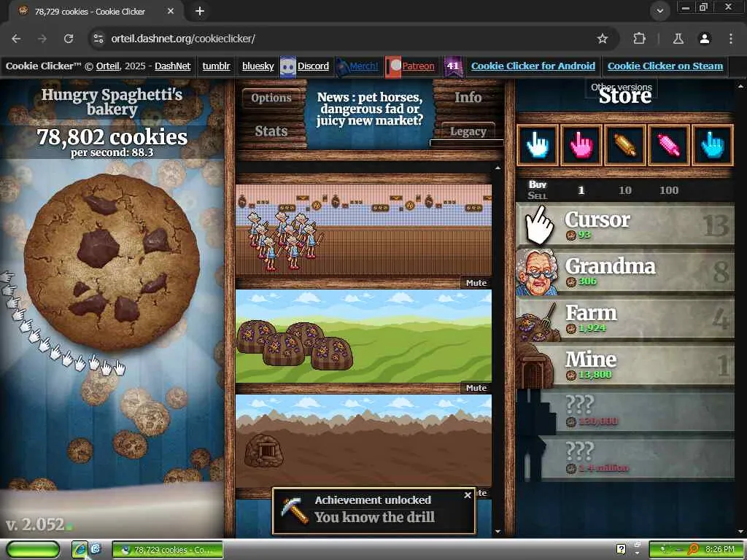Screen dimensions: 747x560
Task: Open the Chrome three-dot menu
Action: tap(730, 39)
